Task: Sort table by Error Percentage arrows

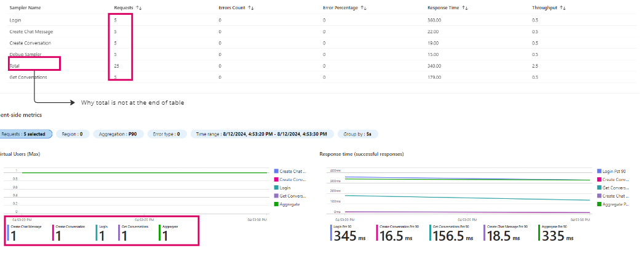Action: click(364, 8)
